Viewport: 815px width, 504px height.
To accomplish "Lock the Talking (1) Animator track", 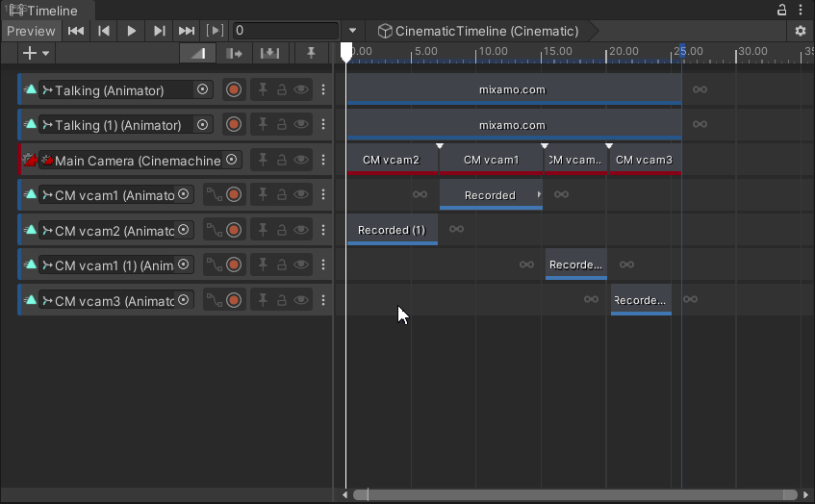I will coord(282,125).
